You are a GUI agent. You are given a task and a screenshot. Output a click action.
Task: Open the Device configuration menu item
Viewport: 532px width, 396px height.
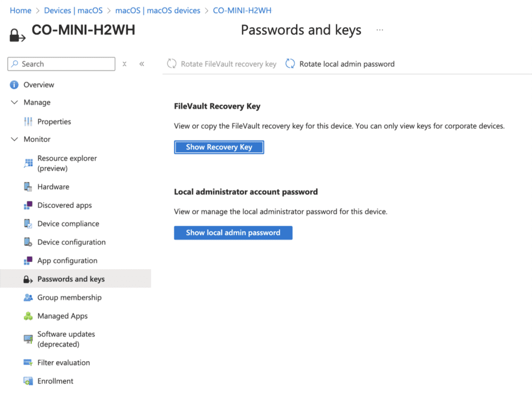tap(71, 242)
